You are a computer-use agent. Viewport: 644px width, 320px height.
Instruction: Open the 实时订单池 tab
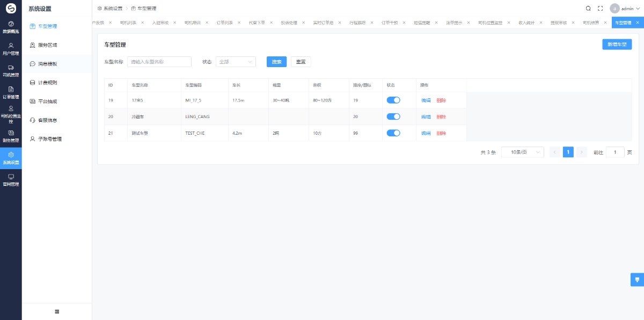tap(323, 23)
